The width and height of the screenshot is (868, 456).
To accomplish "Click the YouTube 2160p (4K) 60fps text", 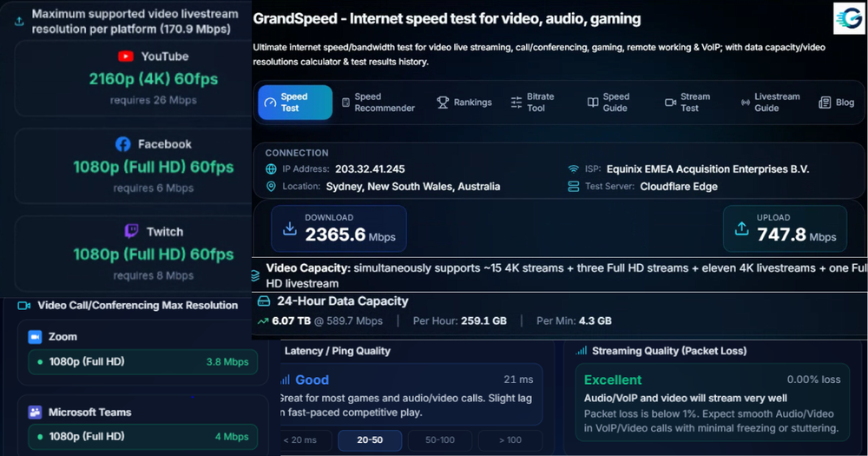I will (154, 79).
